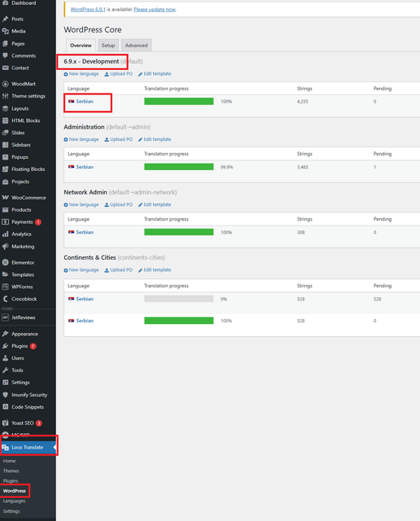Click the Appearance brush icon
The height and width of the screenshot is (521, 420).
tap(6, 334)
